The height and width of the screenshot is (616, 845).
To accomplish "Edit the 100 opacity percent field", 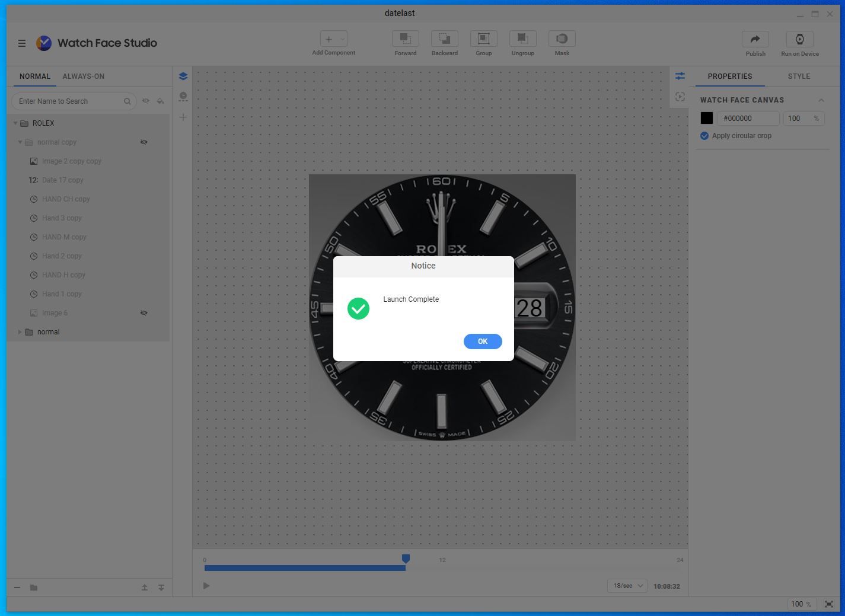I will (803, 119).
